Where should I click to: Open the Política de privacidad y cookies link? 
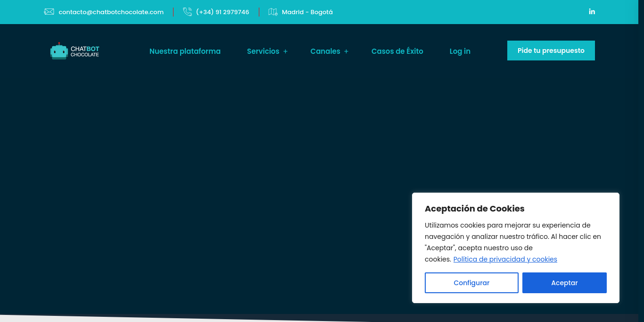(505, 259)
